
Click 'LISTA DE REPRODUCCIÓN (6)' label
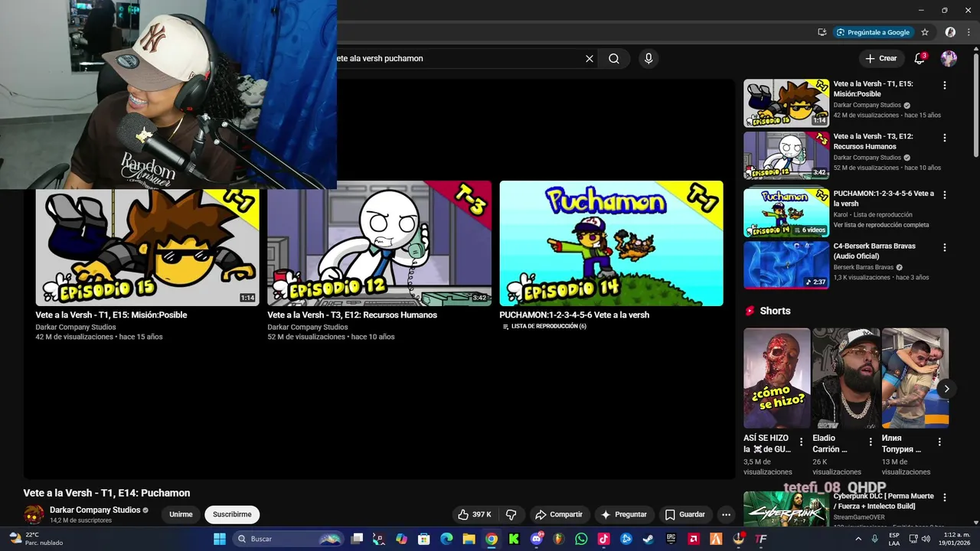[549, 326]
